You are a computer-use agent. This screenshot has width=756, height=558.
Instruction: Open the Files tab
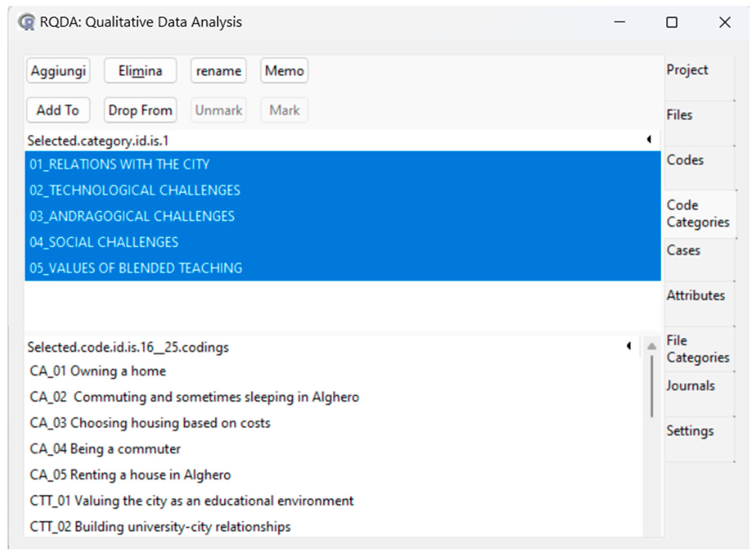[x=679, y=115]
